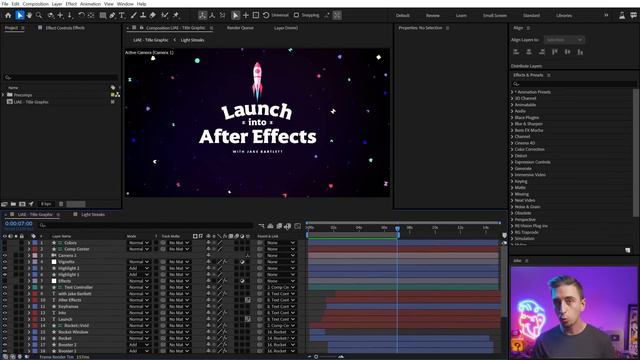
Task: Open the Effect menu
Action: click(71, 4)
